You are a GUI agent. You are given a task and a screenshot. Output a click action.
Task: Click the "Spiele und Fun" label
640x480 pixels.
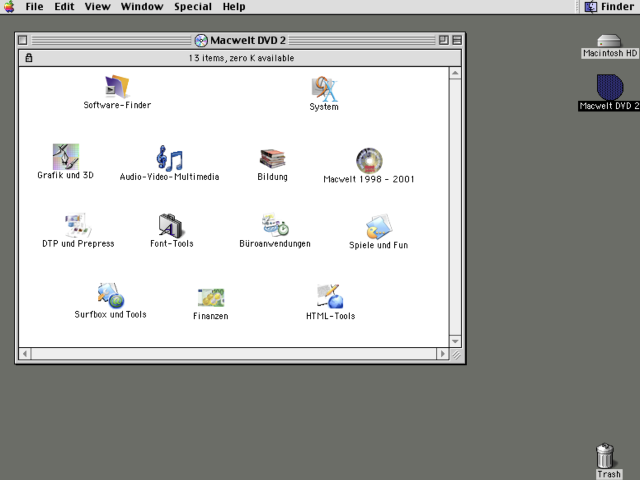click(x=378, y=245)
